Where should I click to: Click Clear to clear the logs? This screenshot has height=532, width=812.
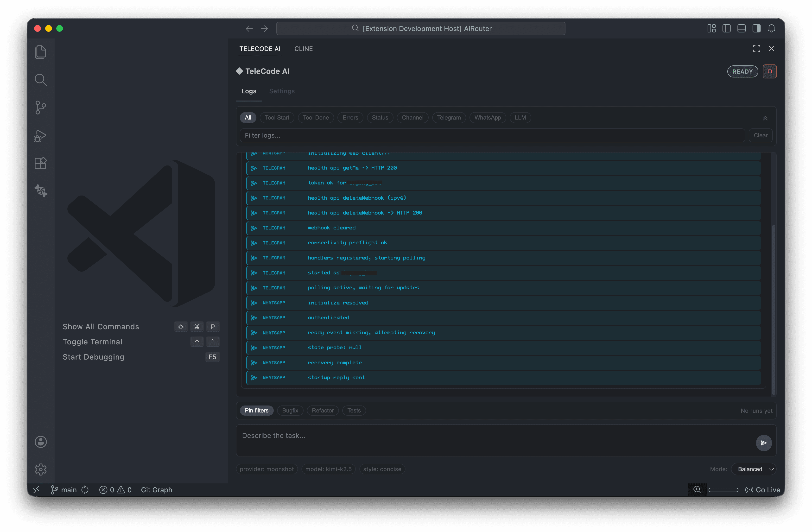(761, 135)
